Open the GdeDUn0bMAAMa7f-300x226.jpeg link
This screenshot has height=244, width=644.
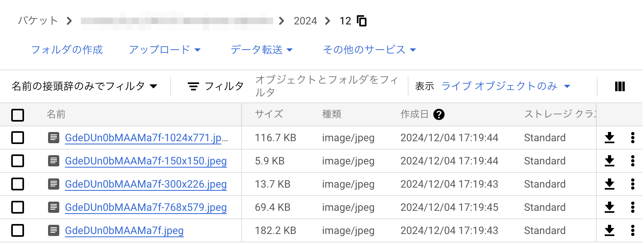(x=146, y=184)
